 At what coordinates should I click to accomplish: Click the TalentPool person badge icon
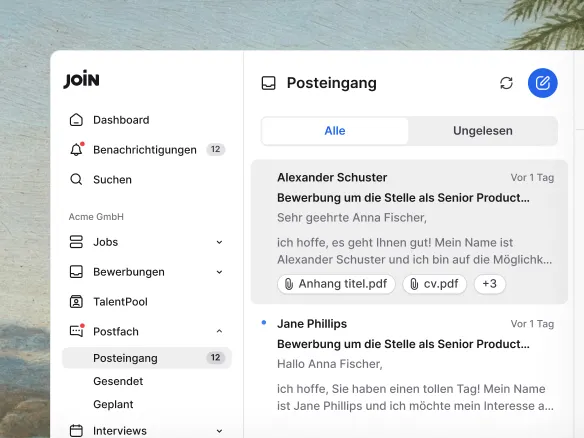click(x=76, y=302)
